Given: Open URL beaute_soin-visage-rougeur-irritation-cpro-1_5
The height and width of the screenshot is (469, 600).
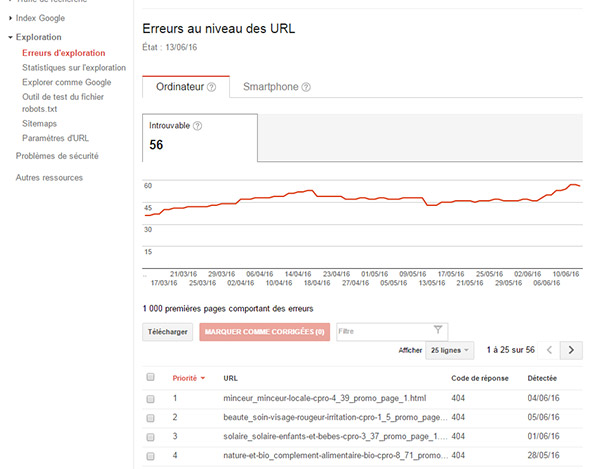Looking at the screenshot, I should tap(335, 417).
